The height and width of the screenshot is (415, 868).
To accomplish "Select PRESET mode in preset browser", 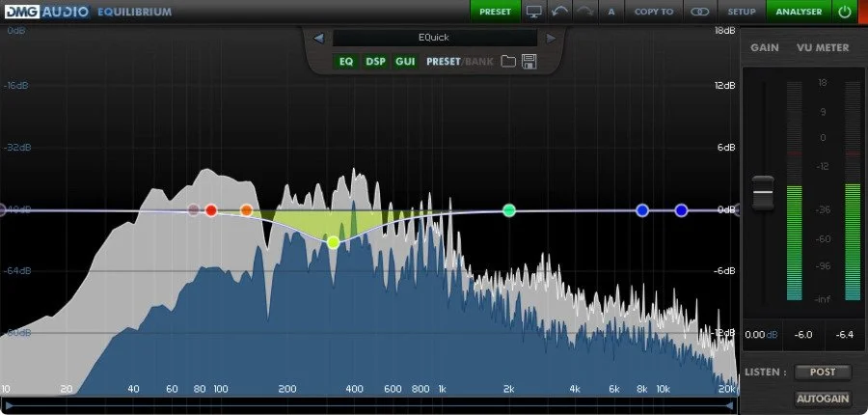I will click(x=443, y=62).
